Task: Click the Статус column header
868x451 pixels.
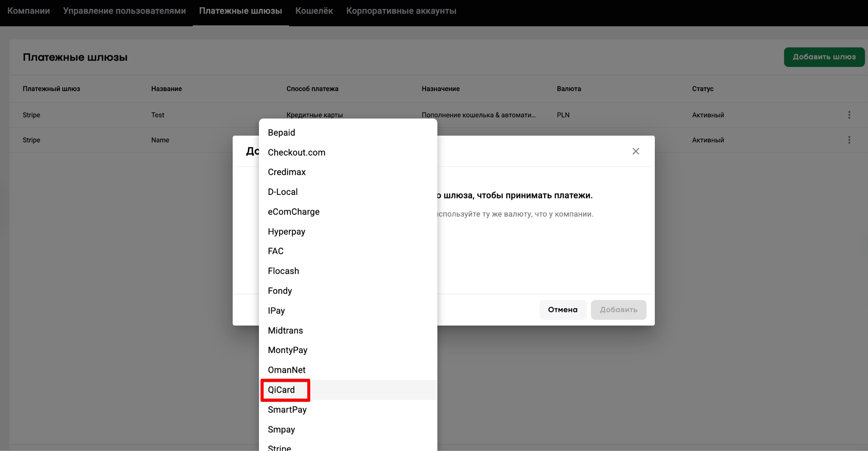Action: (x=703, y=89)
